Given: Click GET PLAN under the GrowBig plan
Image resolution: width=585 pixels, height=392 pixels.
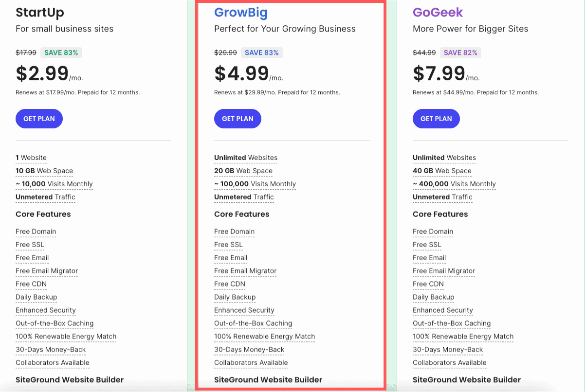Looking at the screenshot, I should click(x=238, y=119).
